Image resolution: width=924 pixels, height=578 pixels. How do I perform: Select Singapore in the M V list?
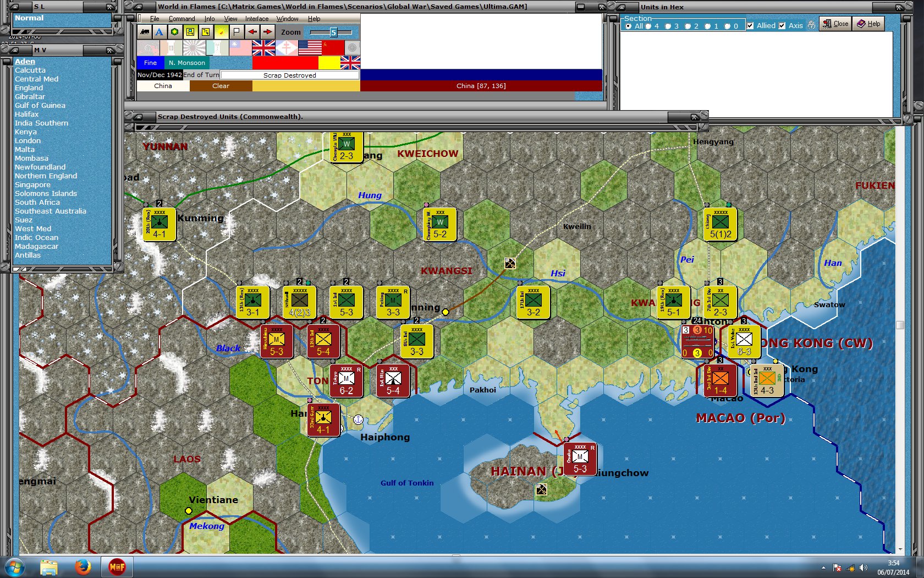(32, 185)
